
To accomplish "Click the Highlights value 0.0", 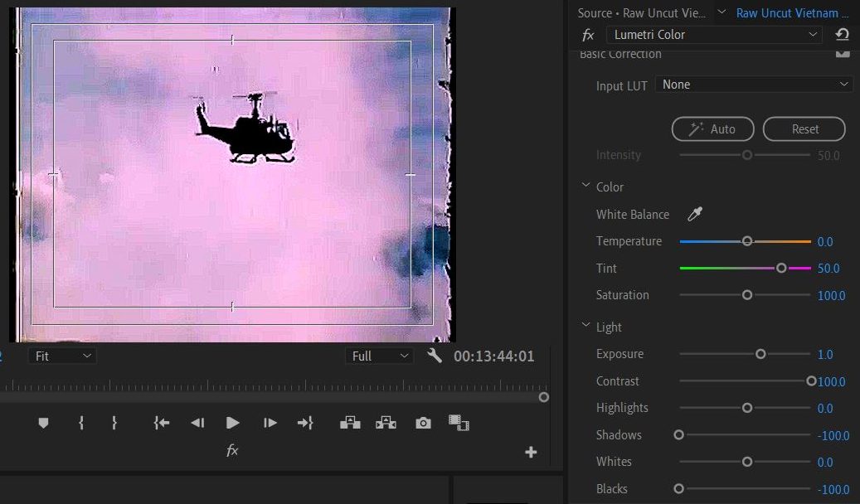I will pyautogui.click(x=825, y=409).
